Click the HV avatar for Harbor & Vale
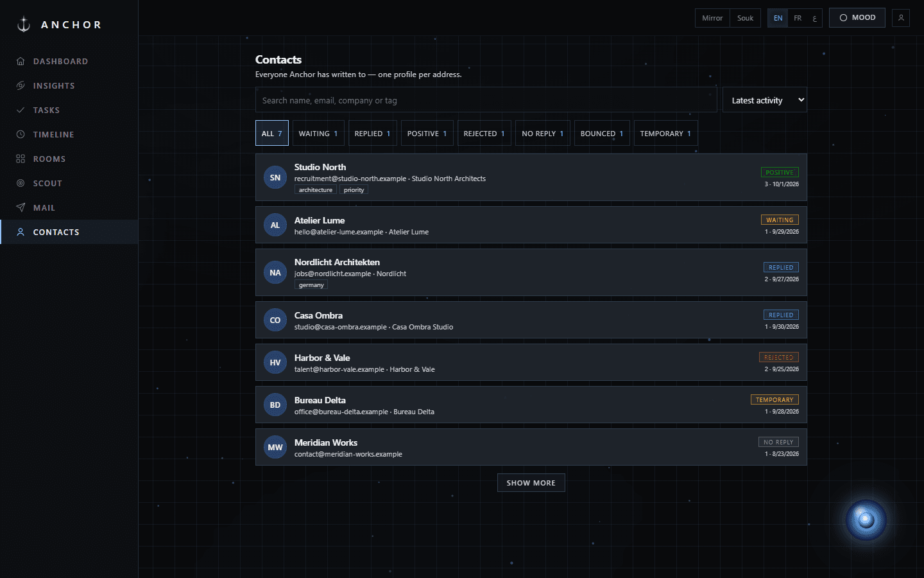 [275, 363]
